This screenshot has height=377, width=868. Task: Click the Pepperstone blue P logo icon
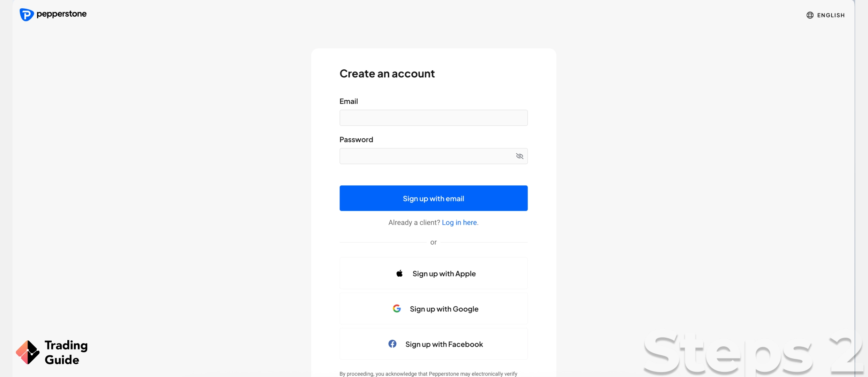(27, 15)
